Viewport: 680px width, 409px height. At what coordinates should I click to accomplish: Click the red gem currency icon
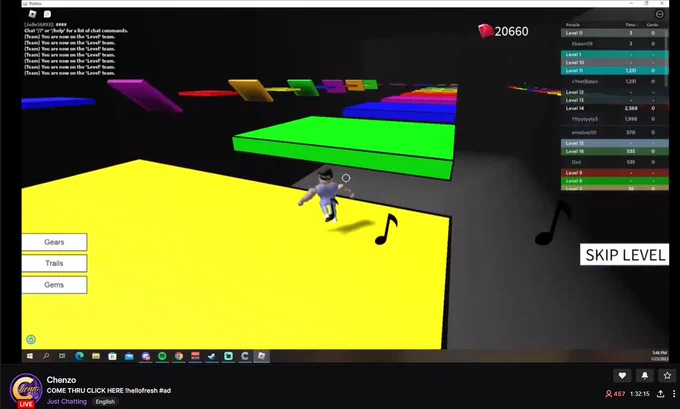(x=485, y=31)
